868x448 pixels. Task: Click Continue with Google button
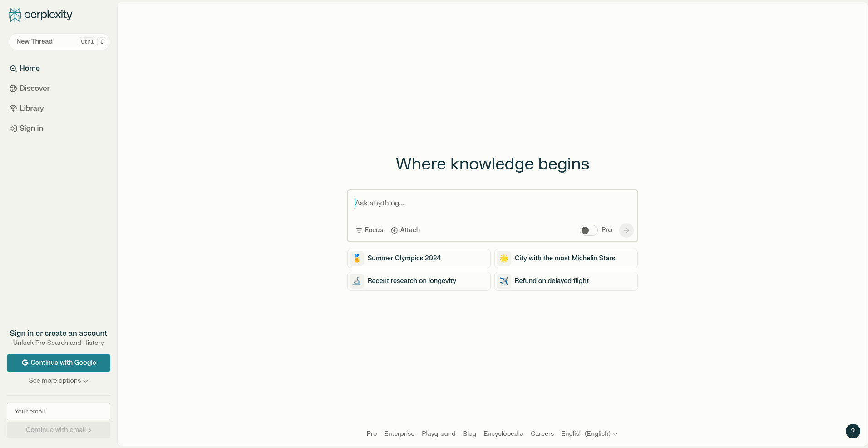click(59, 363)
